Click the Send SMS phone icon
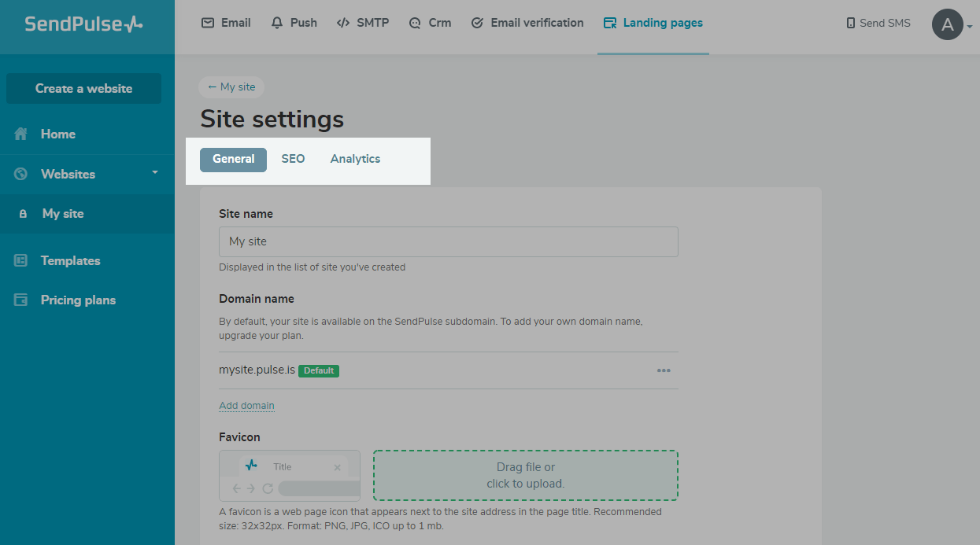This screenshot has width=980, height=545. pyautogui.click(x=851, y=24)
